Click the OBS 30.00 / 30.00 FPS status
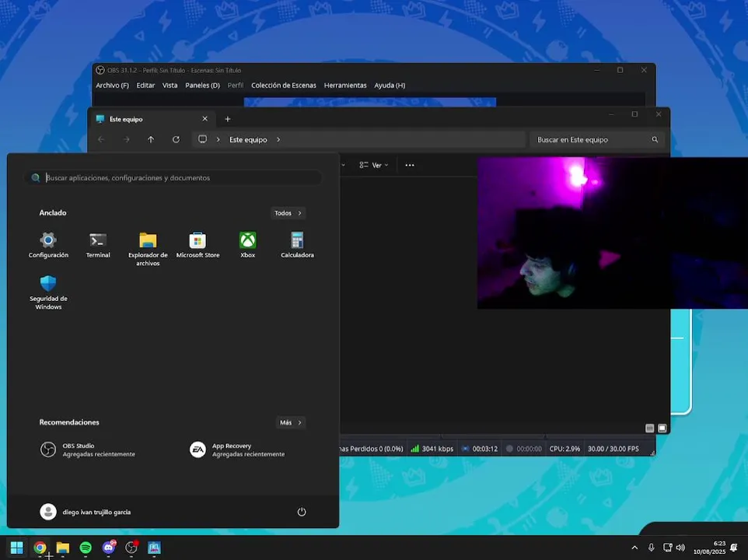748x560 pixels. [x=613, y=449]
